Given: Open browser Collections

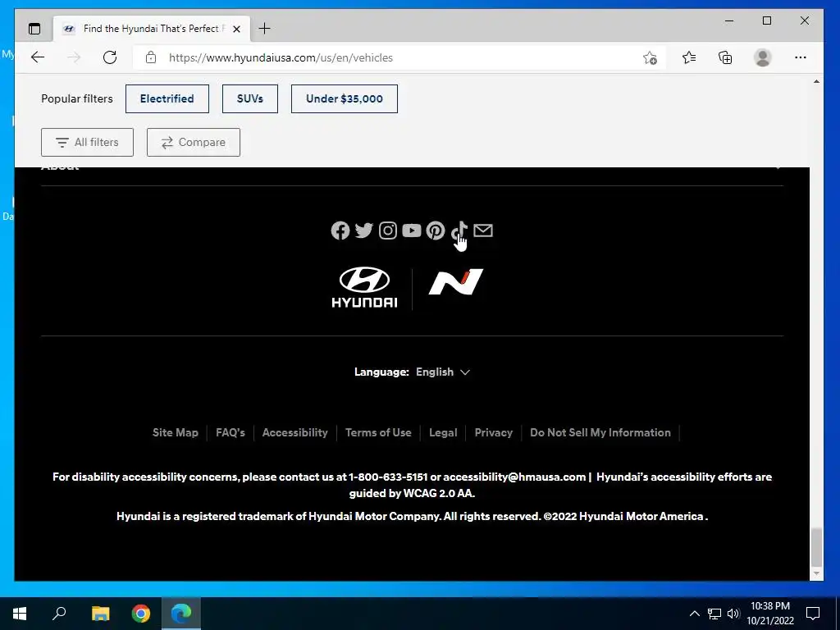Looking at the screenshot, I should [x=725, y=57].
